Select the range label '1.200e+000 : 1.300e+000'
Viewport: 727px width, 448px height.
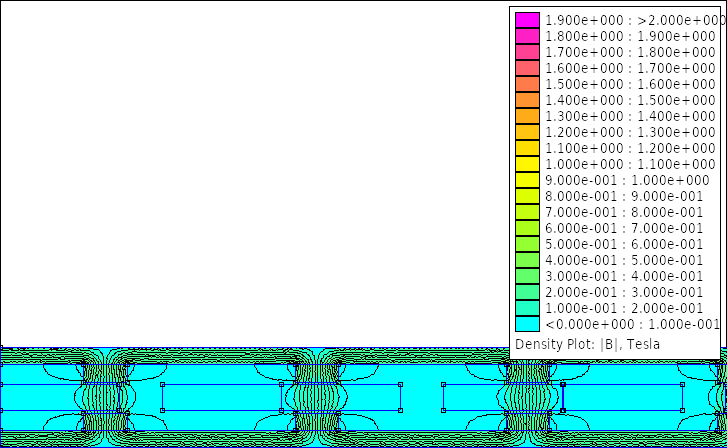(630, 132)
